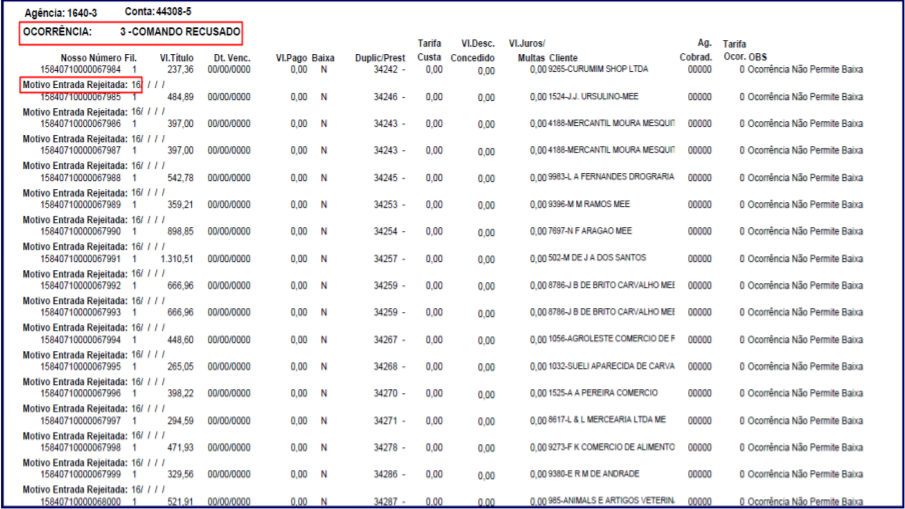905x509 pixels.
Task: Select number 15840710000067986
Action: tap(81, 123)
